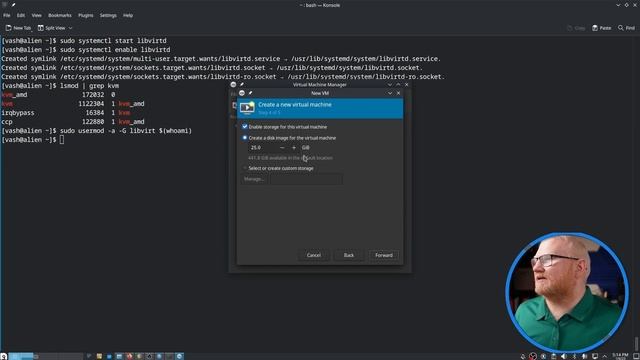This screenshot has height=360, width=640.
Task: Open Plugins menu in Konsole
Action: [85, 15]
